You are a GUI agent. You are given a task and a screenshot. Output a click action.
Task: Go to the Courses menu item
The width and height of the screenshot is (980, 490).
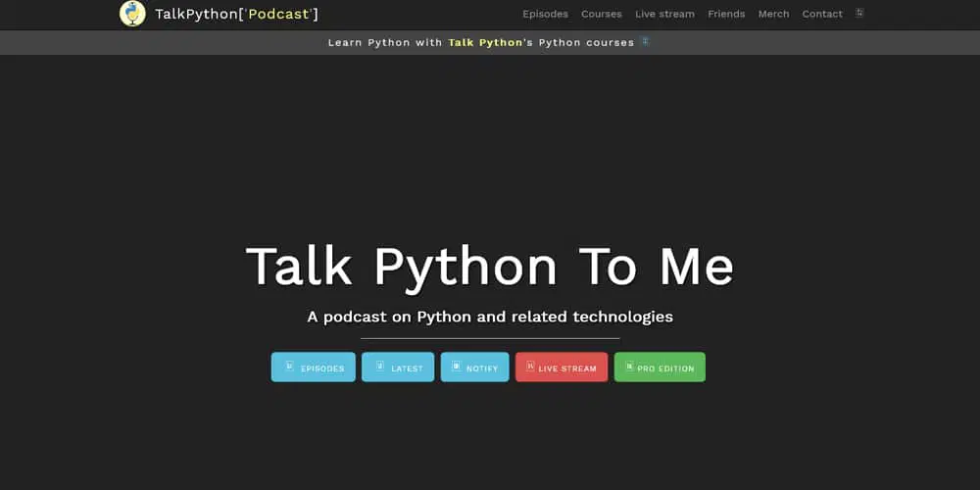point(602,14)
